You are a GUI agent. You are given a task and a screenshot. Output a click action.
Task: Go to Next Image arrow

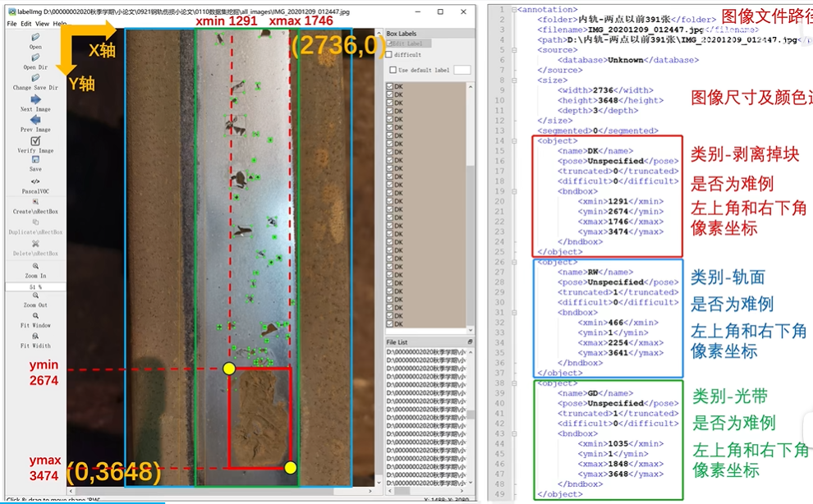35,99
